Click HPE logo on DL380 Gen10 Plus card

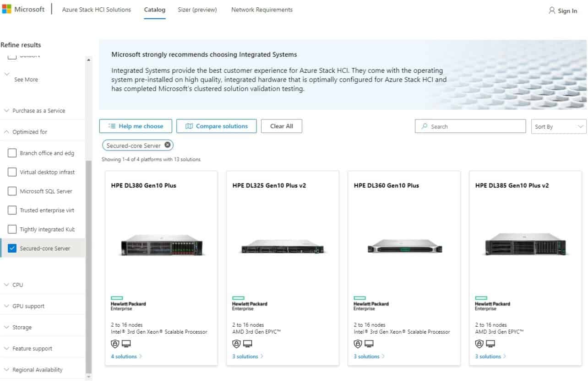point(128,304)
